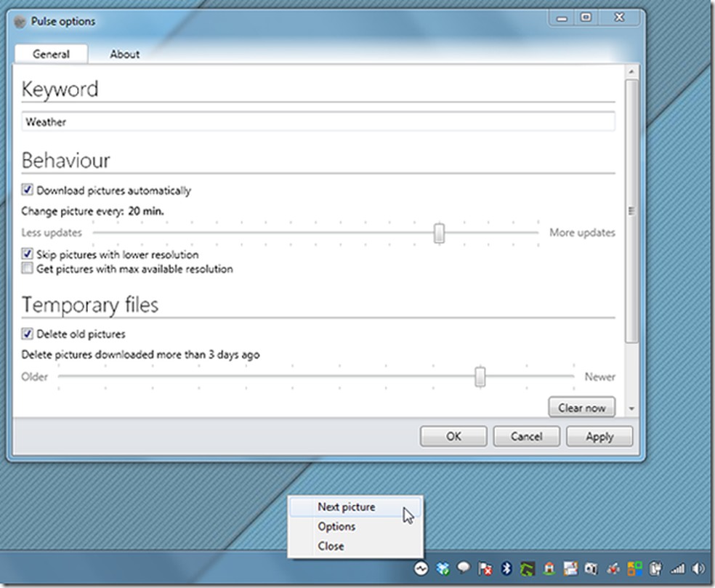The width and height of the screenshot is (715, 588).
Task: Click the house tray icon
Action: coord(549,568)
